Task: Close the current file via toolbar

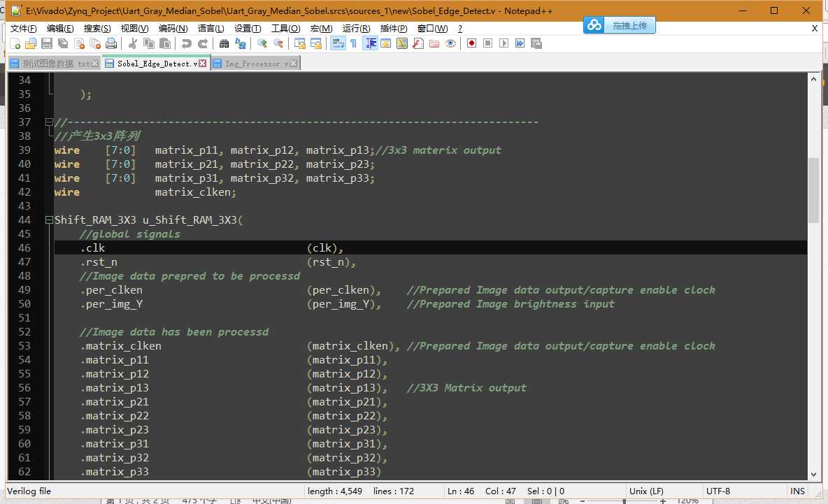Action: [x=79, y=43]
